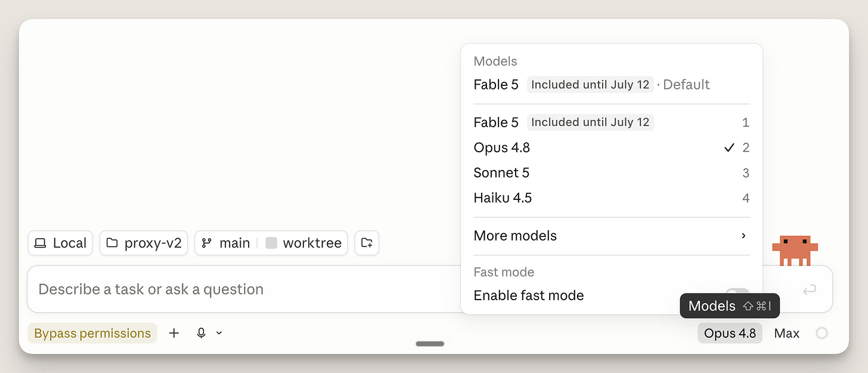Click the orange pixel mascot icon
The image size is (868, 373).
[795, 251]
